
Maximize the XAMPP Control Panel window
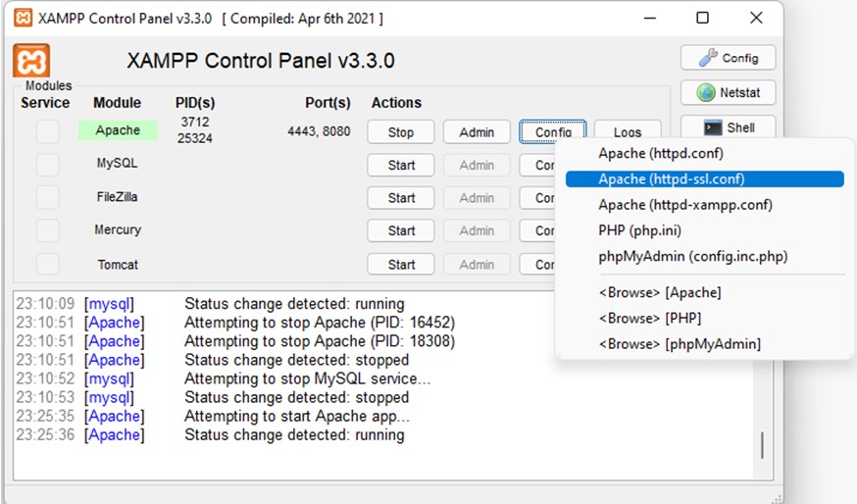click(x=703, y=18)
